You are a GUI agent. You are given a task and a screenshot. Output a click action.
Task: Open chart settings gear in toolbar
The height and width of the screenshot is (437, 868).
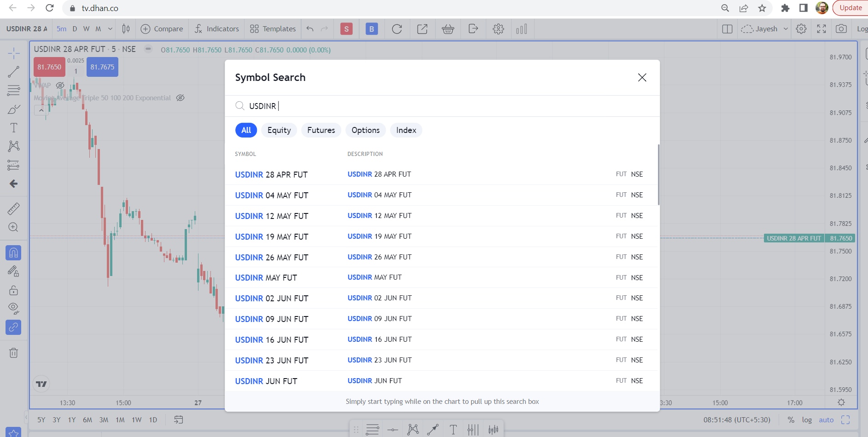[x=498, y=29]
